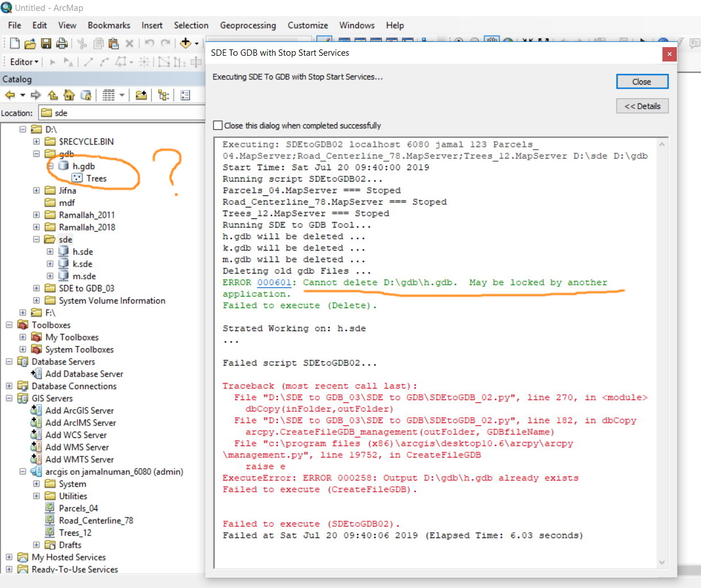Screen dimensions: 701x588
Task: Click the Close button in dialog
Action: click(642, 82)
